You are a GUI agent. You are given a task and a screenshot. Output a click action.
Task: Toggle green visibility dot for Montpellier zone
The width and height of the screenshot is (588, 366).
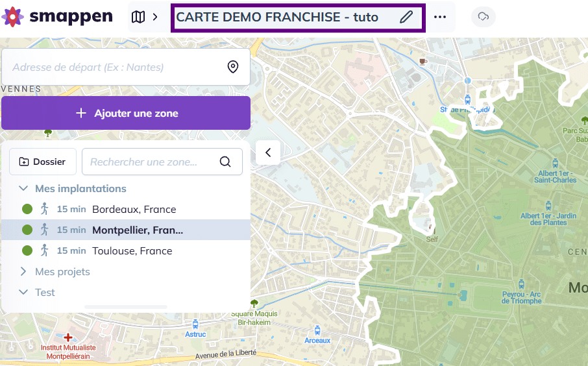coord(27,230)
